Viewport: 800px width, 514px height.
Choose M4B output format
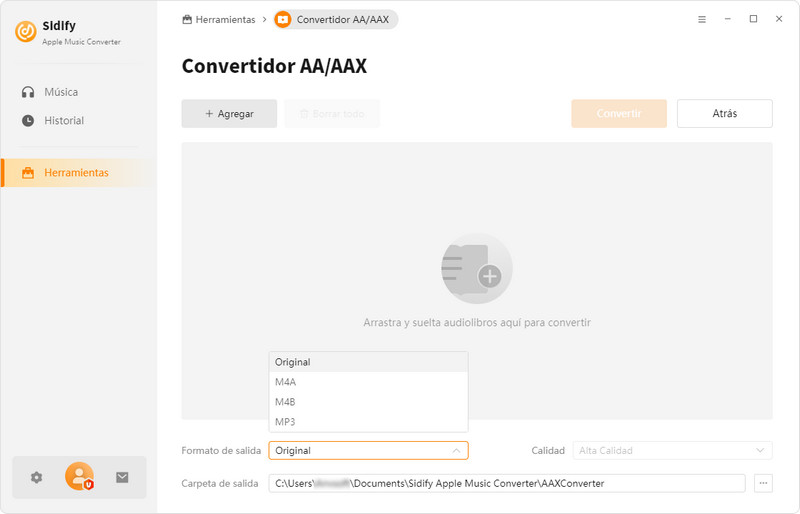(368, 402)
